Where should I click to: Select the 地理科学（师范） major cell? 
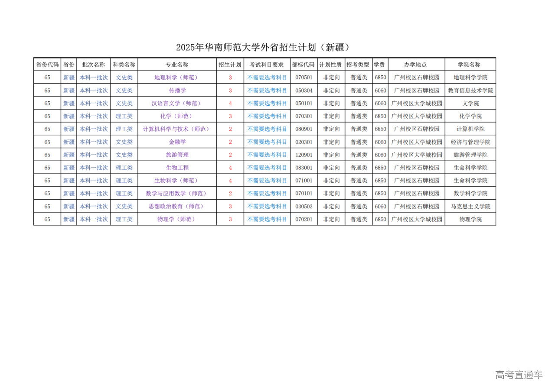tap(177, 78)
